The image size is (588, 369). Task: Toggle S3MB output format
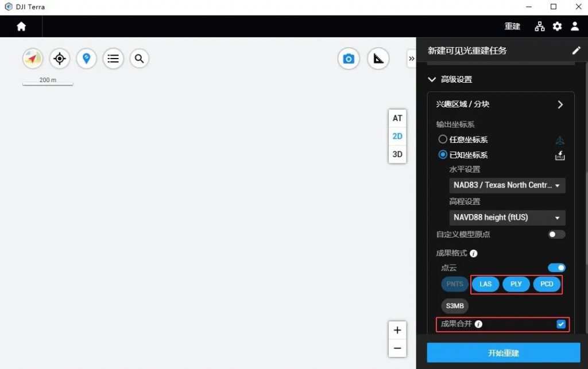(455, 306)
